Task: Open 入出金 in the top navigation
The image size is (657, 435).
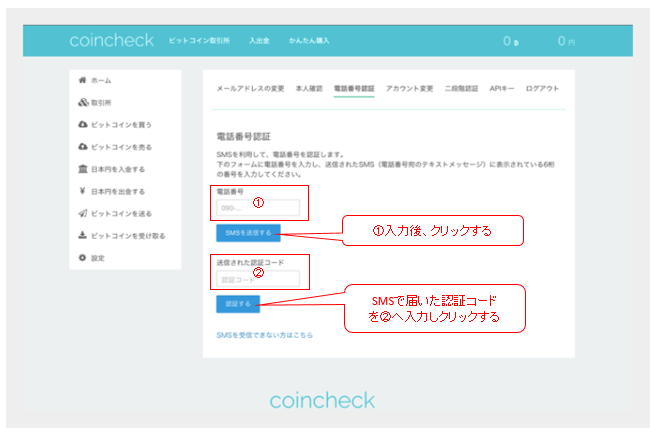Action: 259,41
